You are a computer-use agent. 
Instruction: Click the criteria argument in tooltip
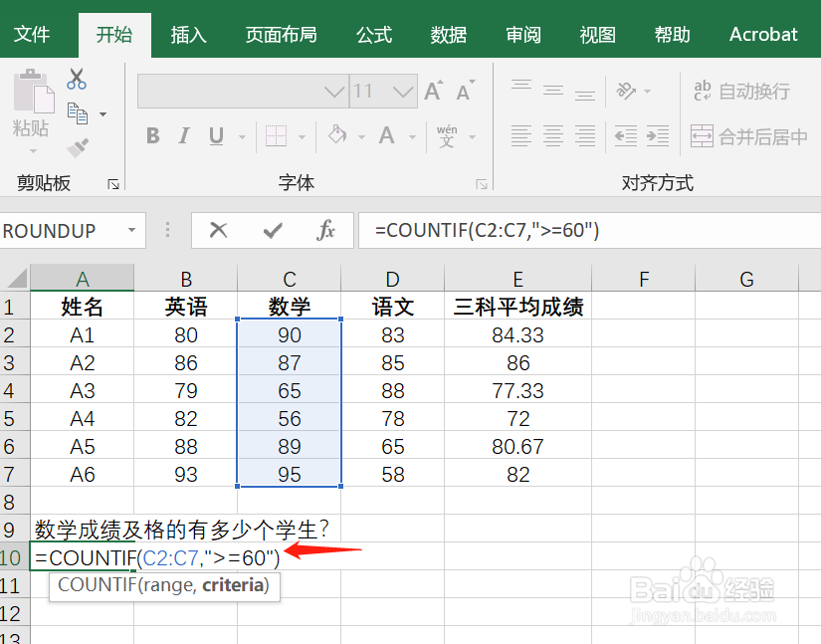click(x=236, y=585)
